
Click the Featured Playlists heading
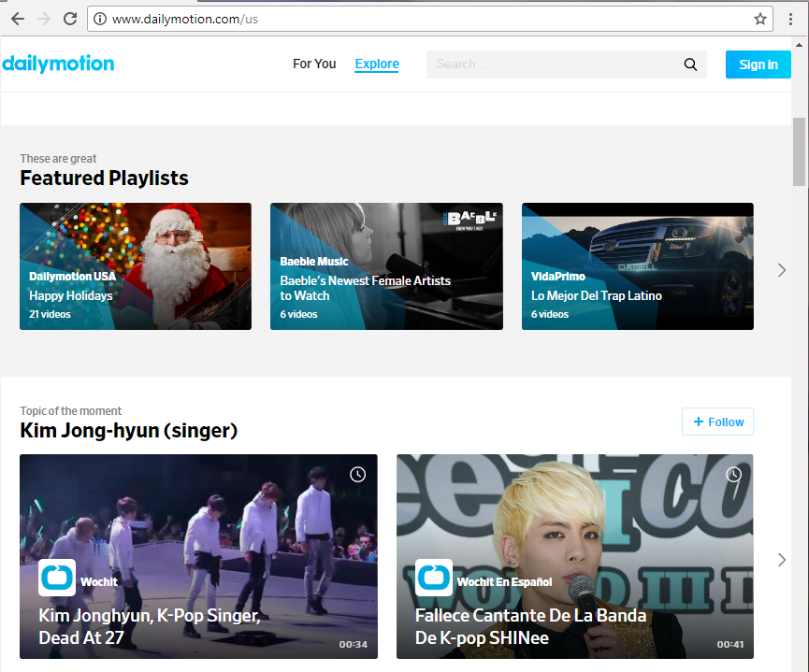coord(104,178)
